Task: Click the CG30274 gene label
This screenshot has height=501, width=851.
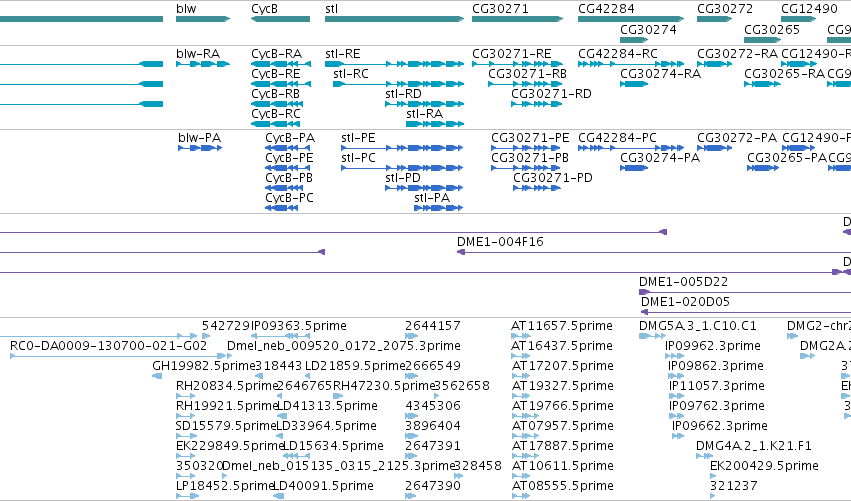Action: click(x=648, y=29)
